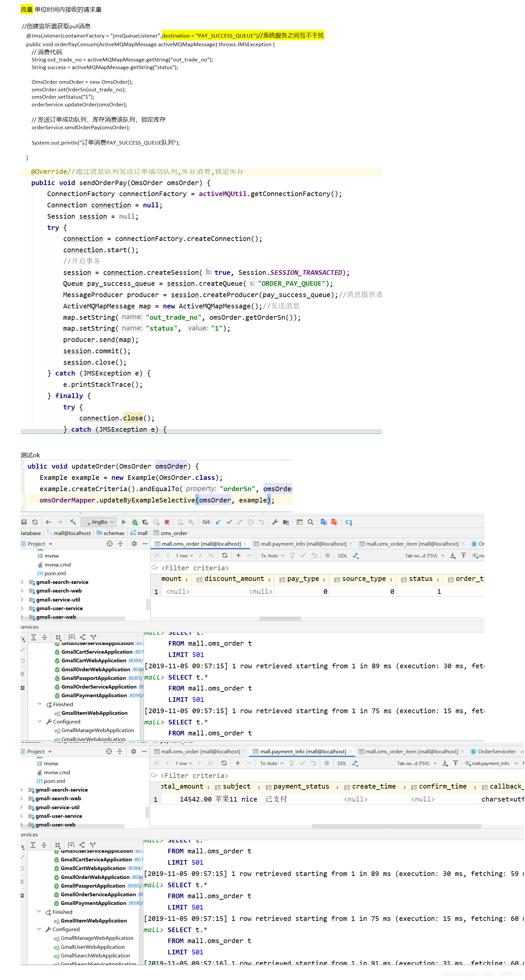Click Reload Page icon in oms_order data toolbar

pyautogui.click(x=225, y=555)
